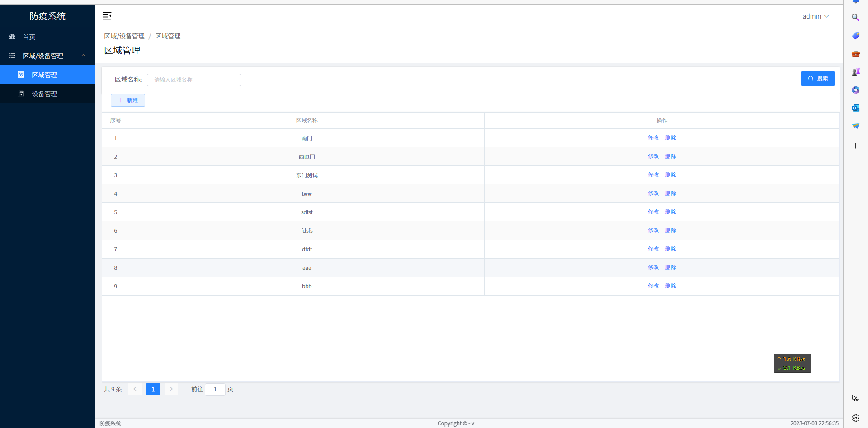Image resolution: width=868 pixels, height=428 pixels.
Task: Click 删除 for fdsfs row
Action: [671, 230]
